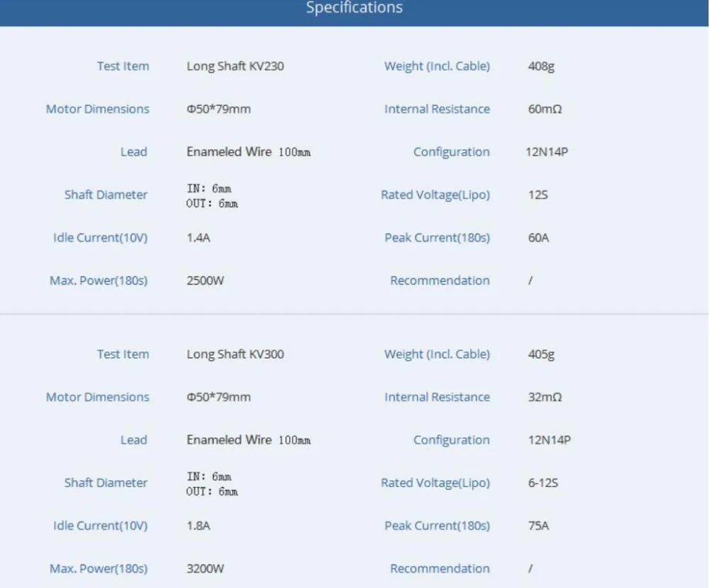The image size is (710, 588).
Task: Click the 'Lead' label in the KV300 section
Action: 133,440
